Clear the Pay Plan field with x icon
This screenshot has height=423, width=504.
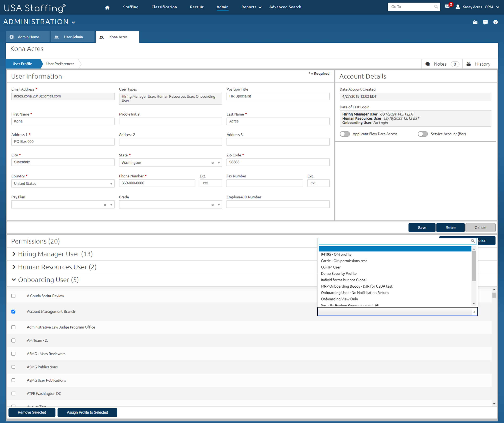point(105,205)
